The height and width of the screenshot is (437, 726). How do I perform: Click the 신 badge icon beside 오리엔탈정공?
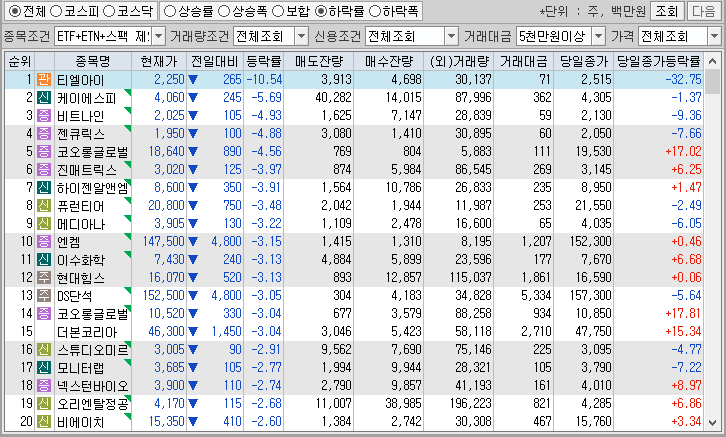tap(44, 404)
